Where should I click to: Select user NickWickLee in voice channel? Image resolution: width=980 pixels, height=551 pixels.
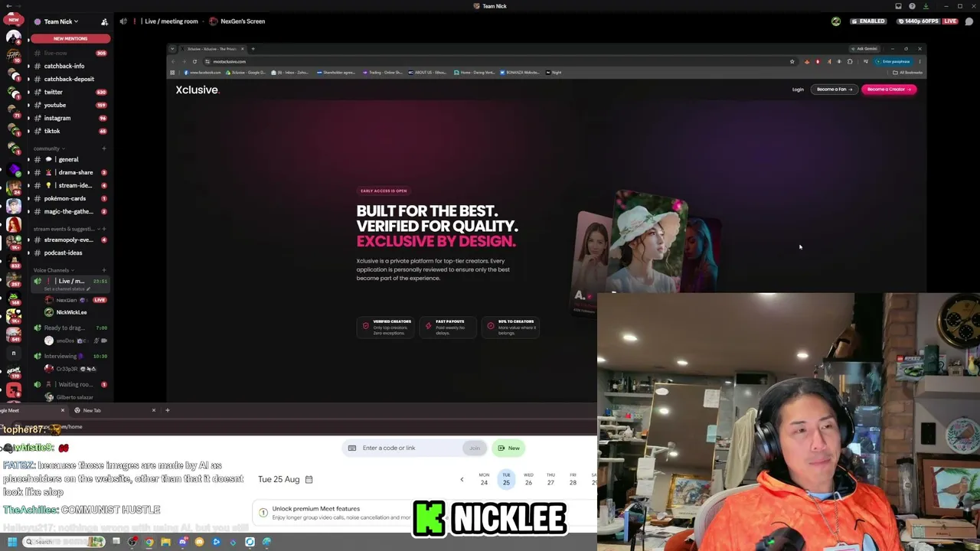pos(71,312)
